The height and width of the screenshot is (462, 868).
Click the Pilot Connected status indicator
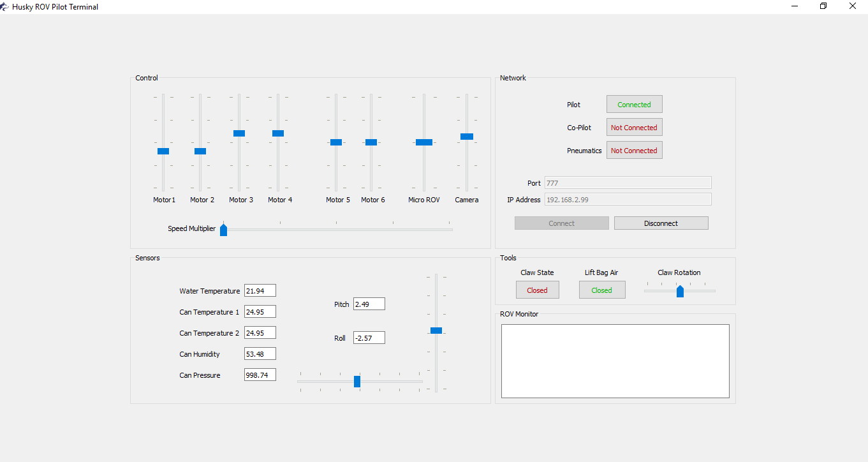click(x=634, y=104)
